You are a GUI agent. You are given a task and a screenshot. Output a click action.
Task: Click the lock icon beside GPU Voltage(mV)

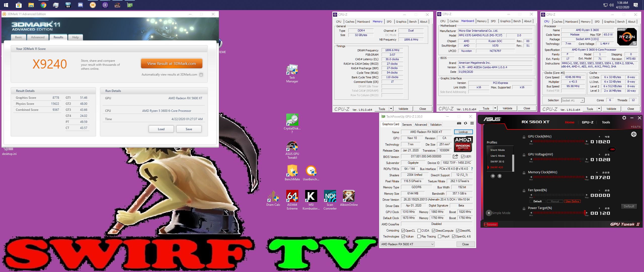(x=524, y=155)
